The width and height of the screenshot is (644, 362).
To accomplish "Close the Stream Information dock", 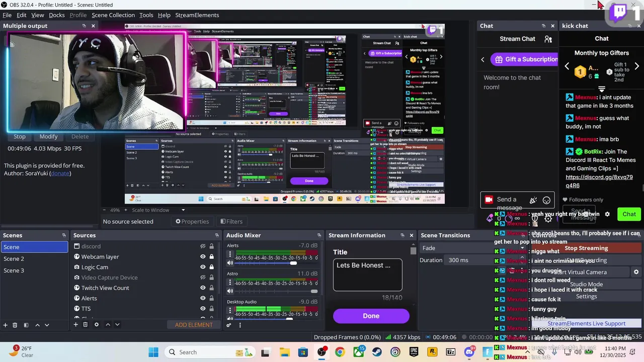I will (412, 235).
